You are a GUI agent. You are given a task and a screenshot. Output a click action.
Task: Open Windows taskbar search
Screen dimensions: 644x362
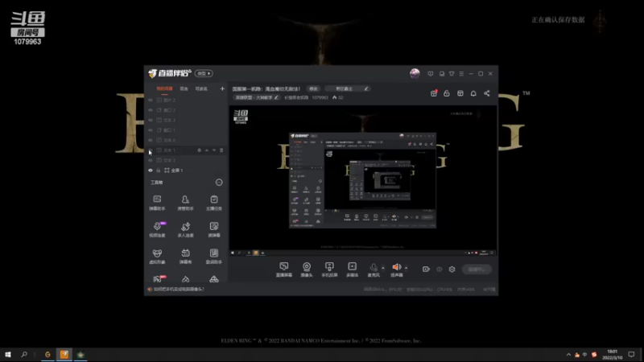[x=24, y=354]
